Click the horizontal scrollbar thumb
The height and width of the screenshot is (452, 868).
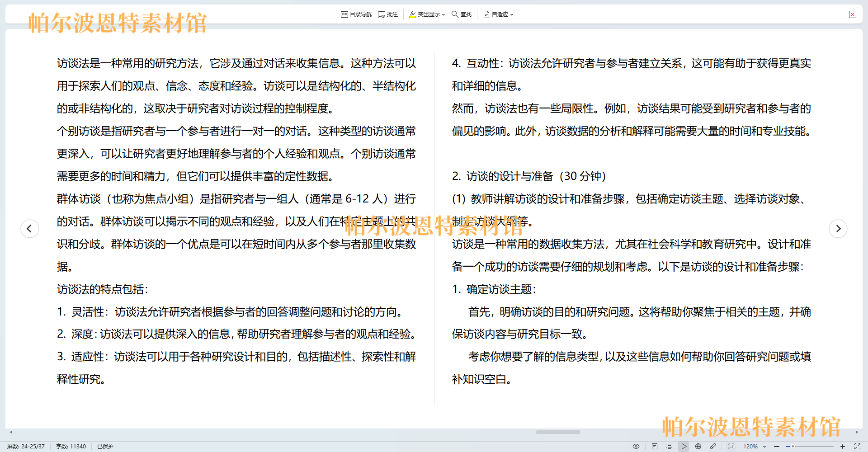(558, 432)
